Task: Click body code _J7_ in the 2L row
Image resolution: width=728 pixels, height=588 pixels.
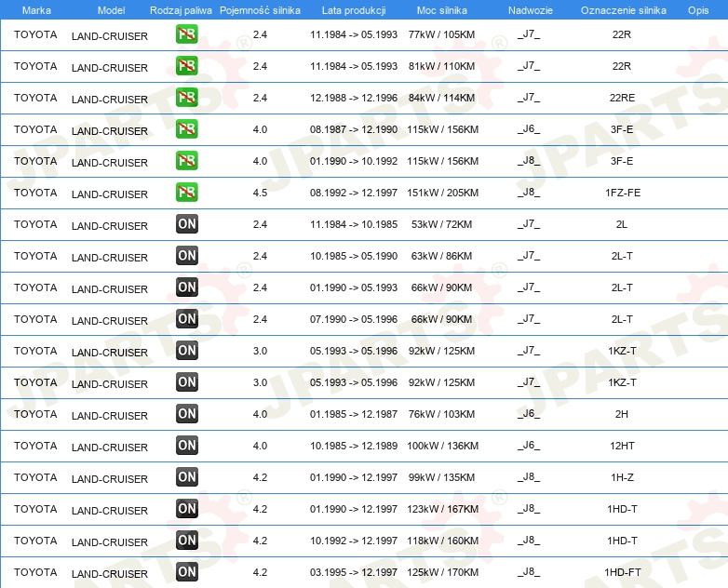Action: click(x=529, y=223)
